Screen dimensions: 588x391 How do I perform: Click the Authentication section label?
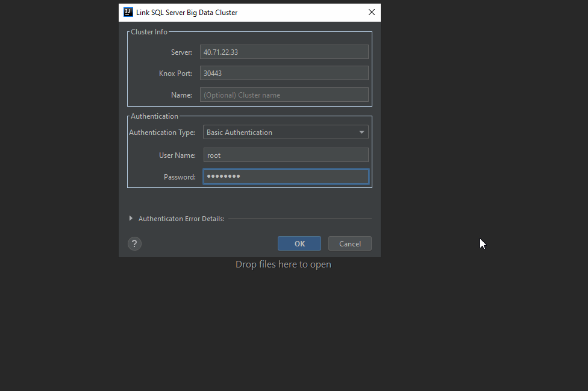pos(154,116)
